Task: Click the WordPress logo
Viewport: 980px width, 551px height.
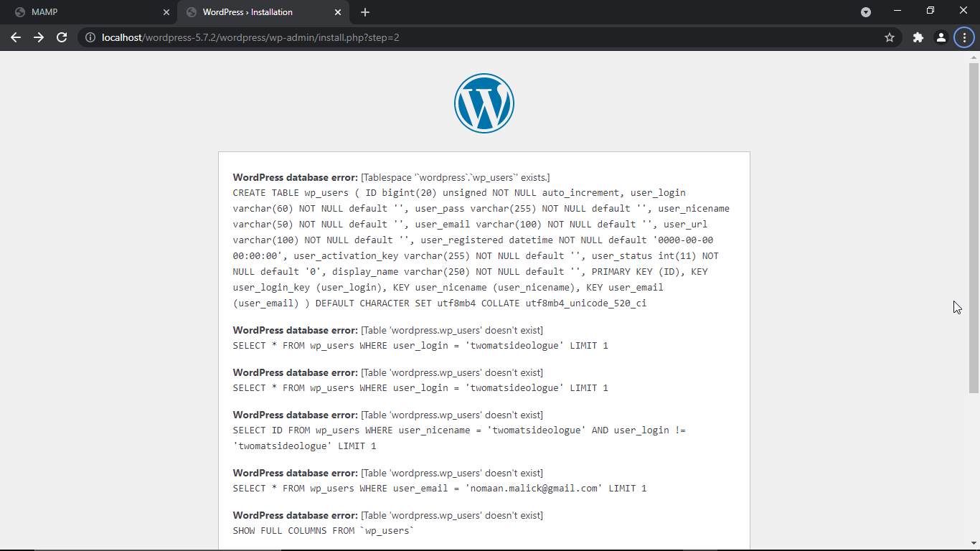Action: pos(484,103)
